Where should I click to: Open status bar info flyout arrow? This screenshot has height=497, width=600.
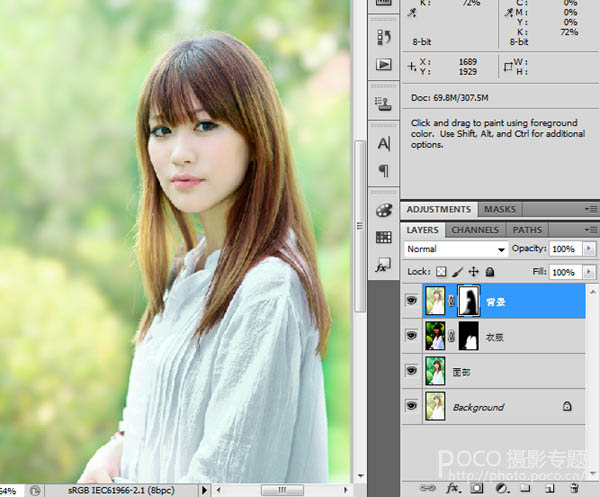(x=204, y=490)
